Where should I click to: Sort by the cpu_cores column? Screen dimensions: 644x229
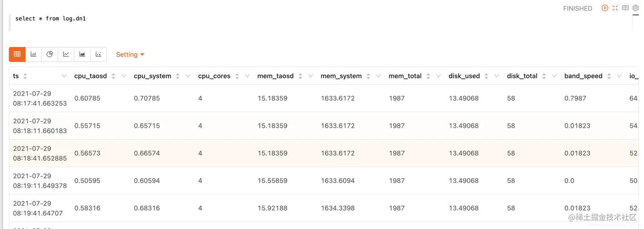click(236, 76)
